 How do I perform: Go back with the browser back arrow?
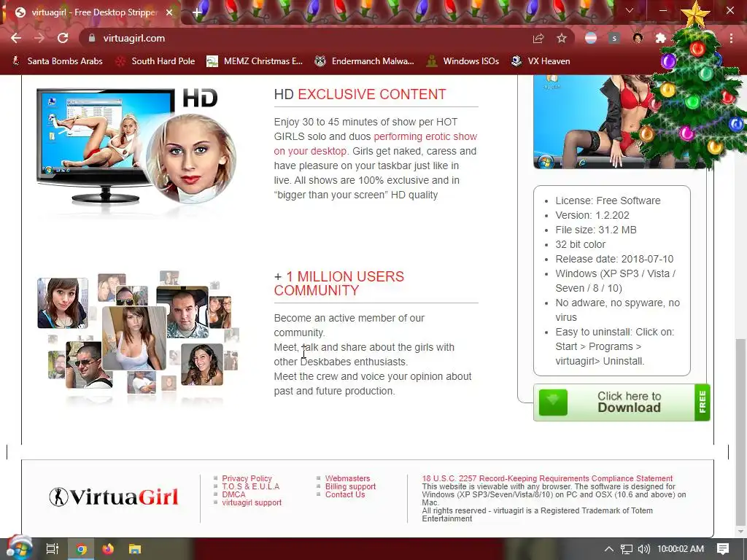click(16, 38)
